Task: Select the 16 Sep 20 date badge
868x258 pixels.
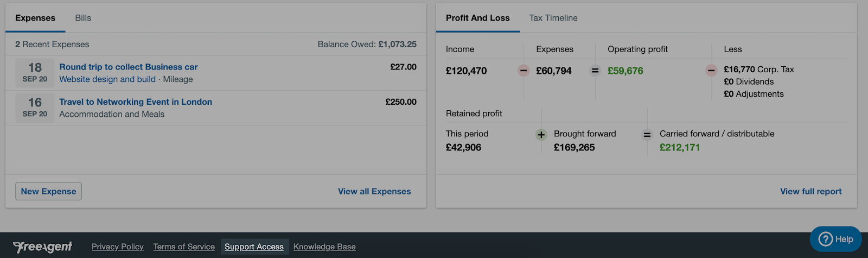Action: click(35, 108)
